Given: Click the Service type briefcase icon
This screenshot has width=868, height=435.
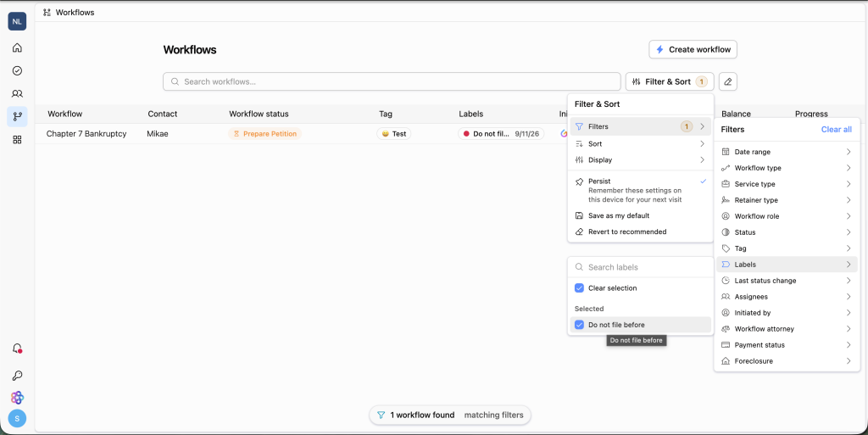Looking at the screenshot, I should coord(726,184).
